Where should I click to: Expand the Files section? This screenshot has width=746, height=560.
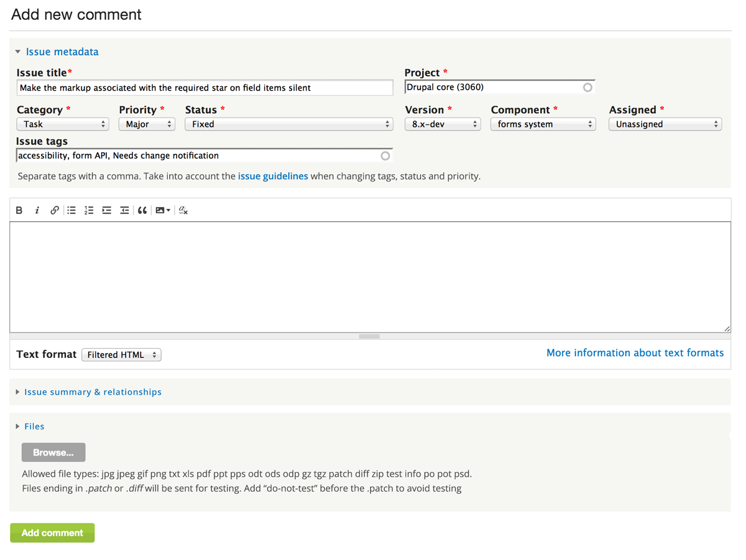point(34,426)
